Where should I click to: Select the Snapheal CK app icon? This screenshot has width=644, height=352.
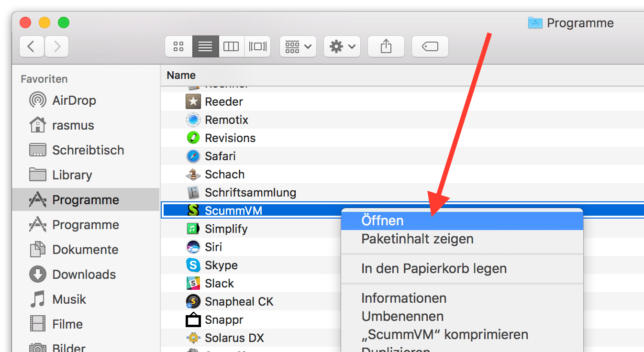[x=193, y=301]
